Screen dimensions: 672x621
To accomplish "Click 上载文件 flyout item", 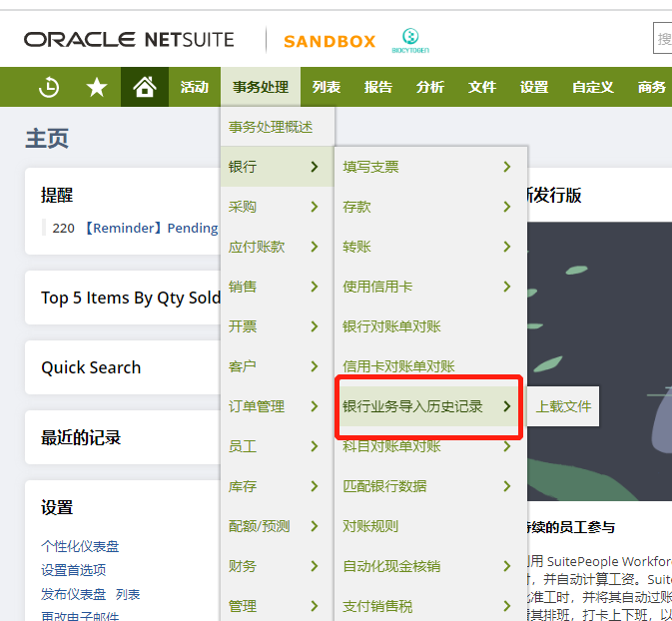I will [x=563, y=406].
